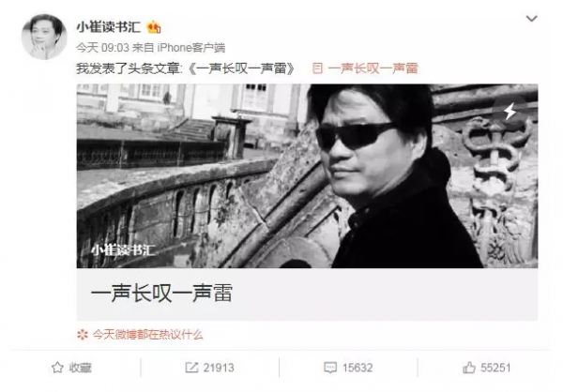Click the 小崔读书汇 profile avatar
Image resolution: width=563 pixels, height=392 pixels.
point(44,37)
